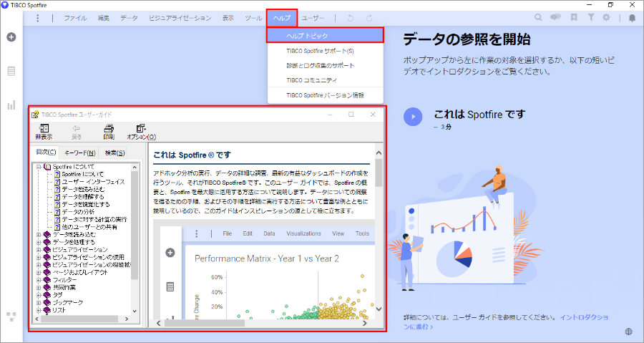
Task: Click the Spotfire について book icon in tree
Action: coord(47,167)
